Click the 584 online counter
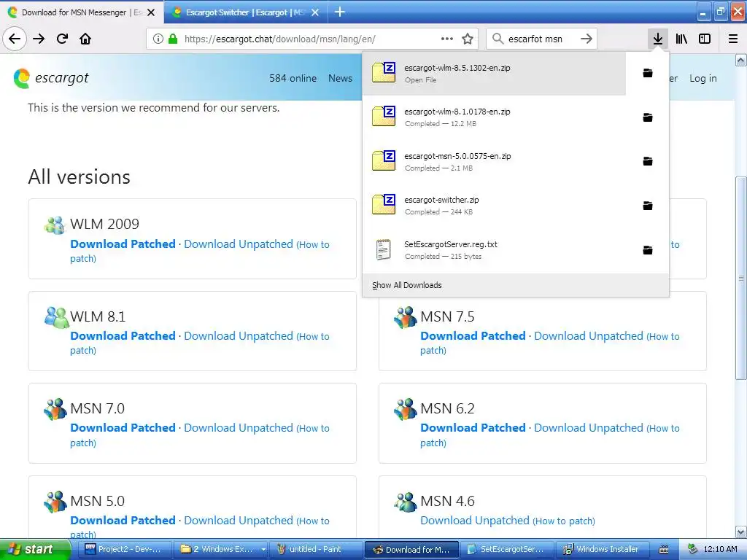Screen dimensions: 747x560 pyautogui.click(x=293, y=78)
